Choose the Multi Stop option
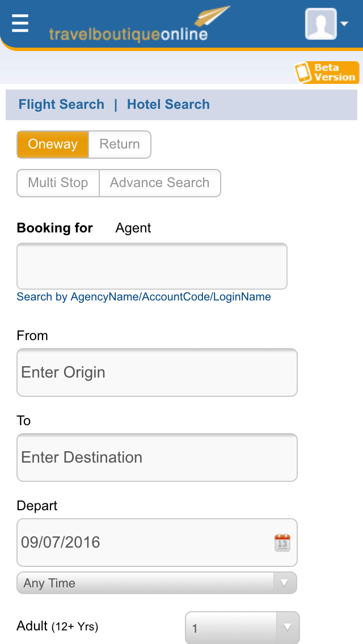 [x=58, y=183]
